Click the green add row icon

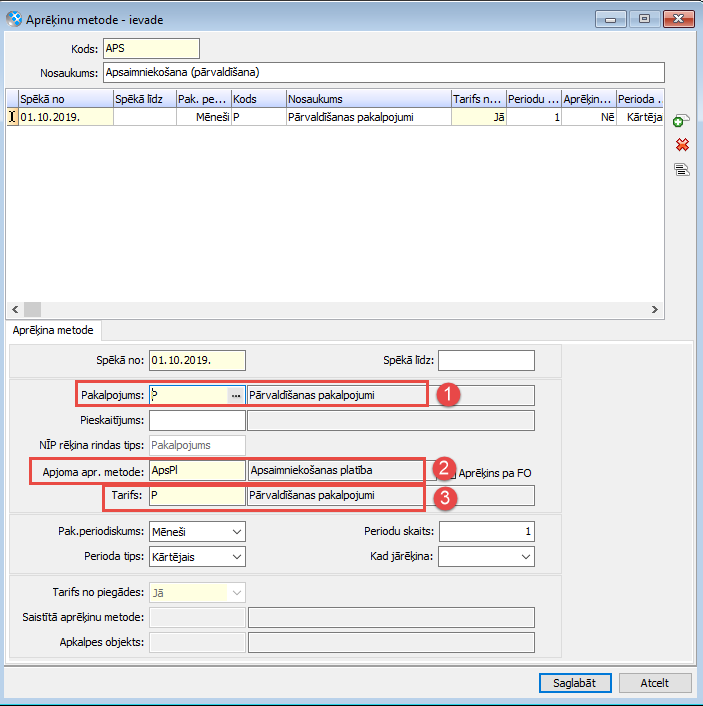click(x=679, y=121)
